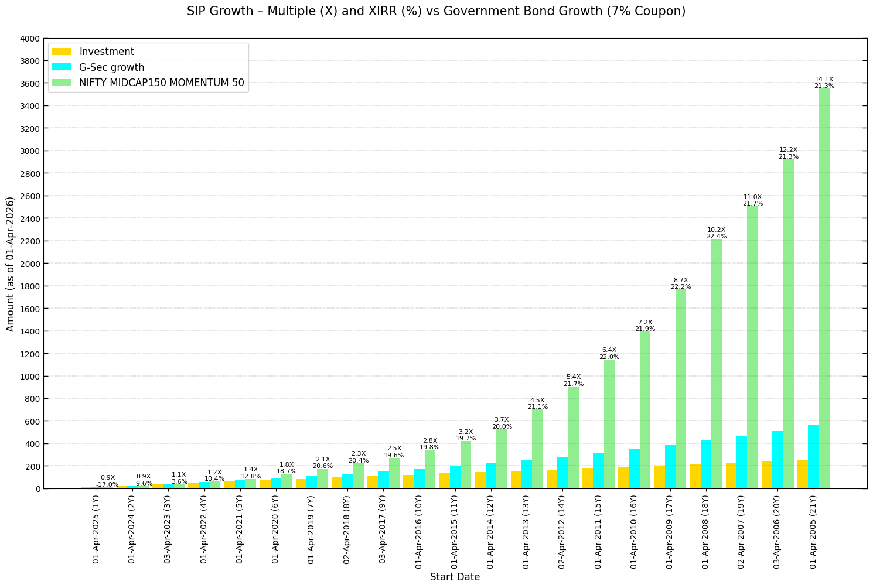Click the yellow Investment color swatch in legend
Screen dimensions: 873x588
[x=62, y=51]
